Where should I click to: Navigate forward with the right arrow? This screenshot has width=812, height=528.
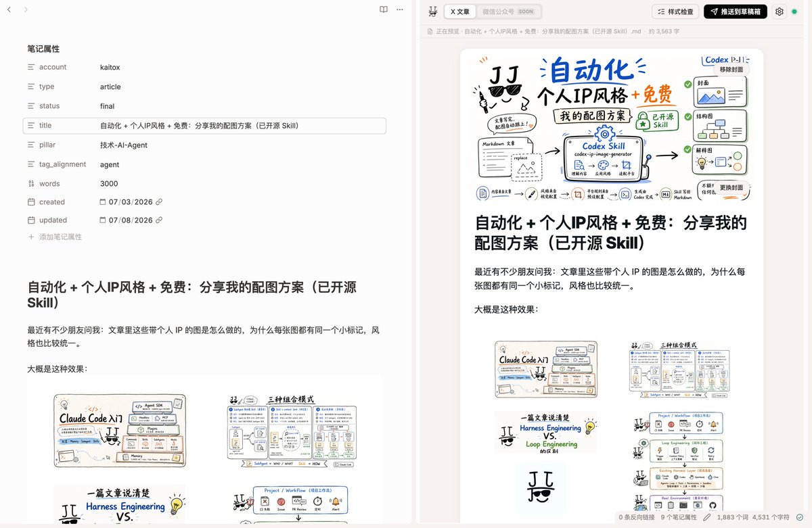point(26,9)
